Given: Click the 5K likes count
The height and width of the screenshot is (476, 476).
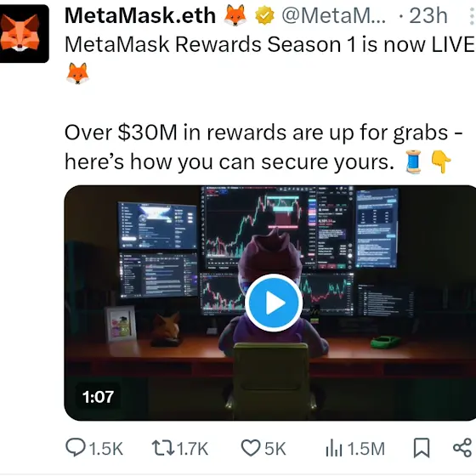Looking at the screenshot, I should click(275, 449).
